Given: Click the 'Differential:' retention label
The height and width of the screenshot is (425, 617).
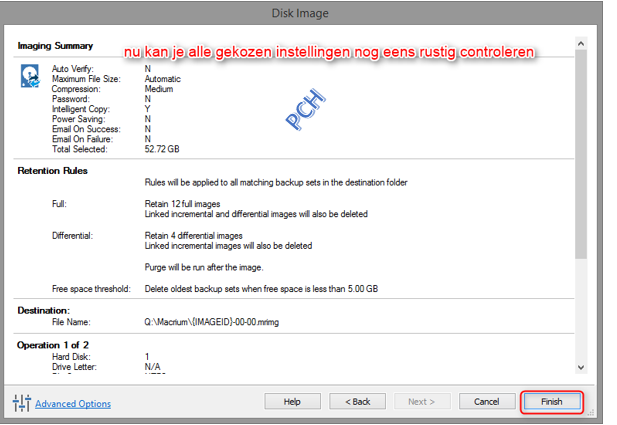Looking at the screenshot, I should (72, 236).
